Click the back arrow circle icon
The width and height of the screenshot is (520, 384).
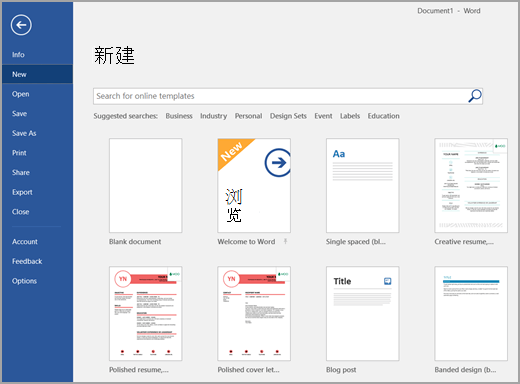click(x=21, y=25)
